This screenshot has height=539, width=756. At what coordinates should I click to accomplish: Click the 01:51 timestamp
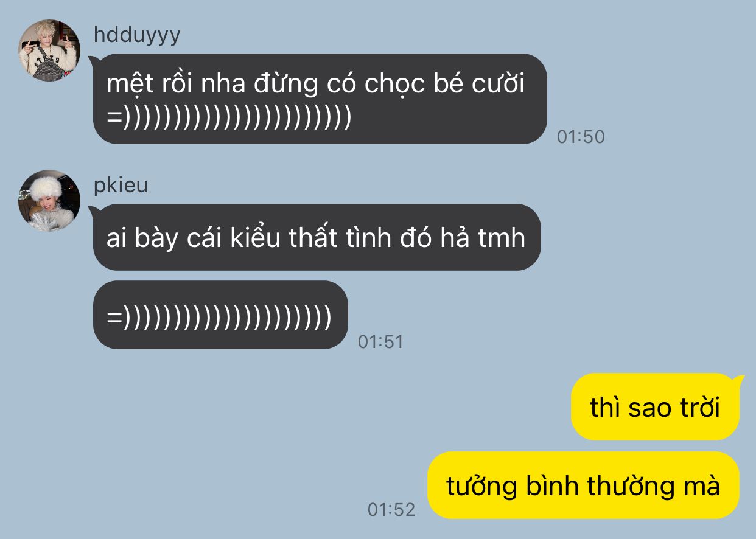(380, 342)
